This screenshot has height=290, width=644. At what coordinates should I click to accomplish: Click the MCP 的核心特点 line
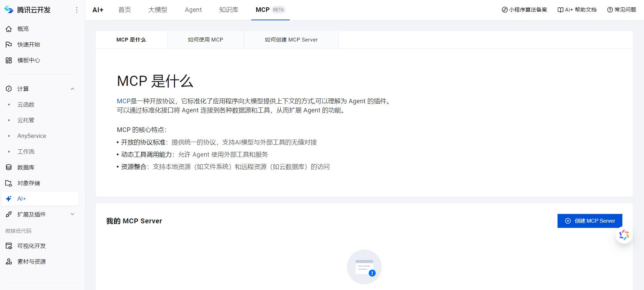coord(142,130)
